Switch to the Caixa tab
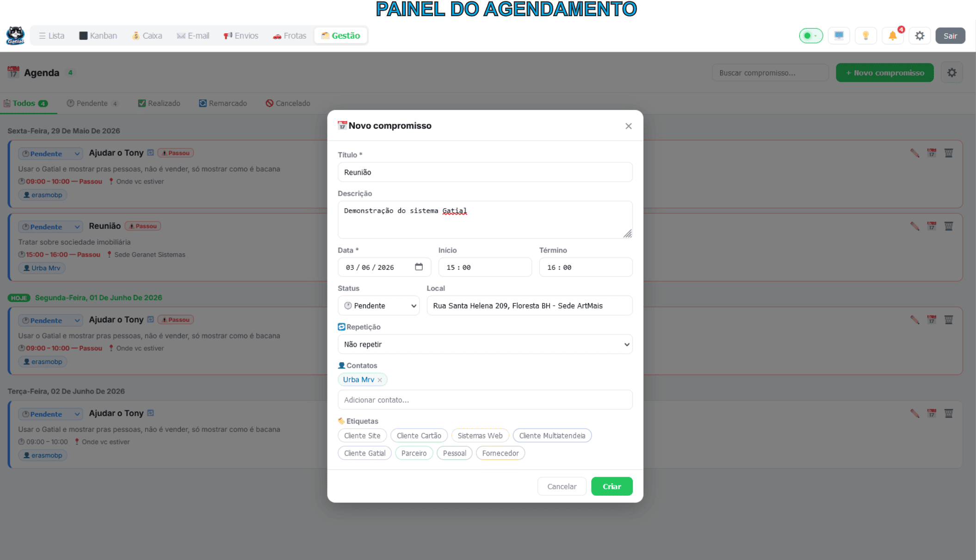976x560 pixels. (x=147, y=36)
